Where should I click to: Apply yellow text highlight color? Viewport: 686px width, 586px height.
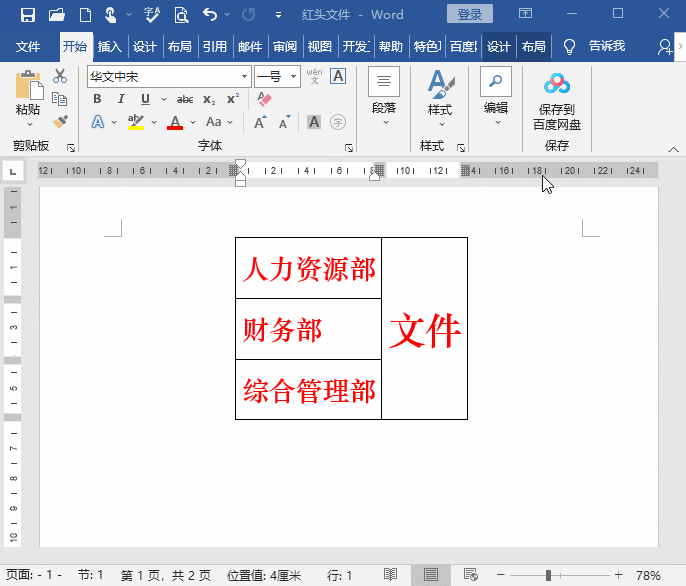pyautogui.click(x=136, y=122)
